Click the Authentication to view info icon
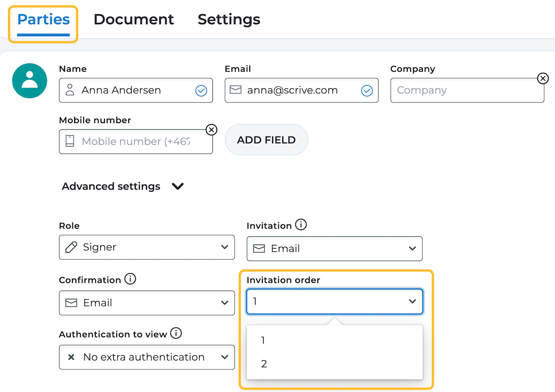 (176, 333)
